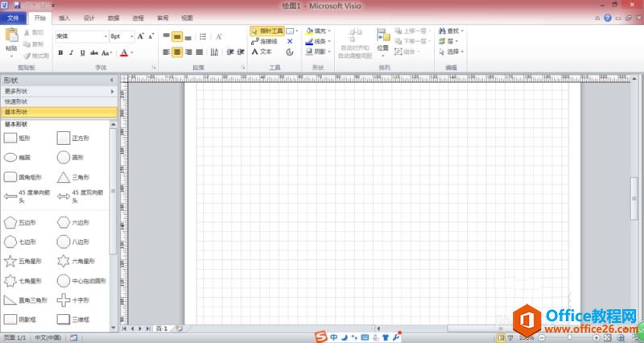Click the text direction icon in paragraph group
The image size is (644, 343).
click(x=214, y=52)
